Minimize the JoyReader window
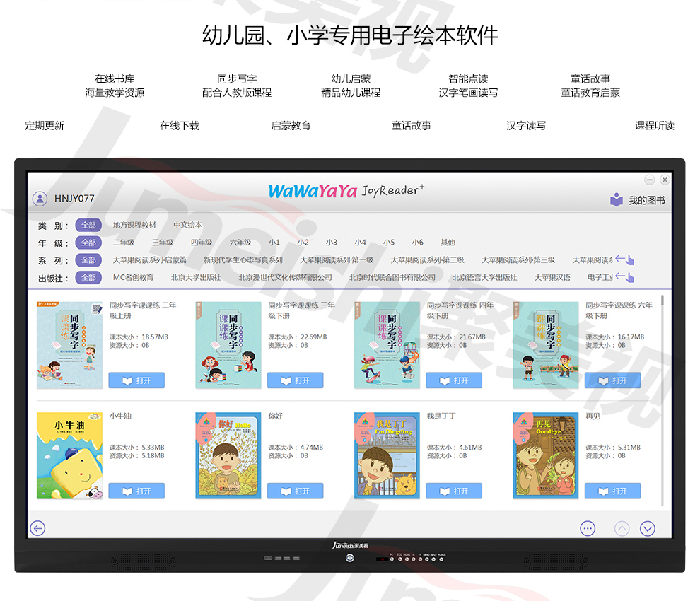The height and width of the screenshot is (601, 700). [650, 180]
